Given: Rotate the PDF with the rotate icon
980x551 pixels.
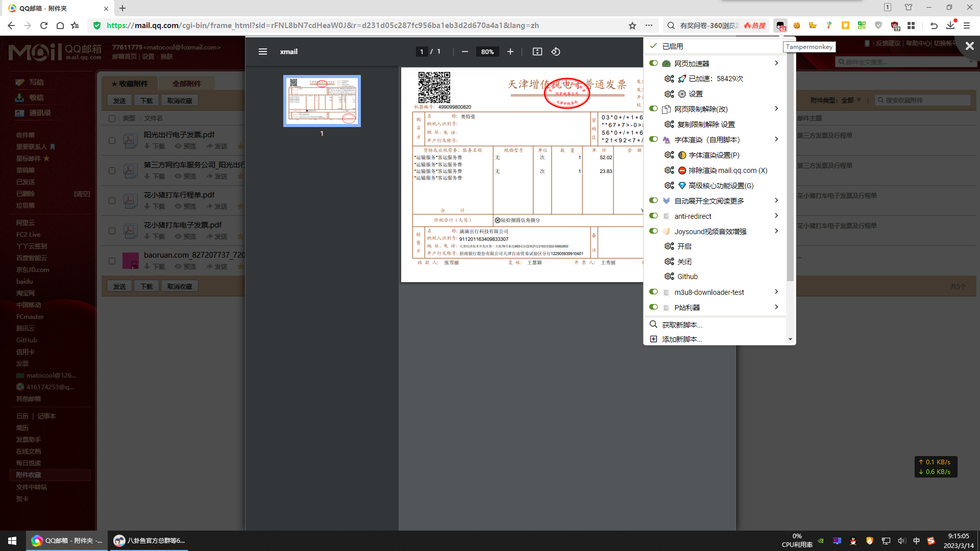Looking at the screenshot, I should click(556, 52).
